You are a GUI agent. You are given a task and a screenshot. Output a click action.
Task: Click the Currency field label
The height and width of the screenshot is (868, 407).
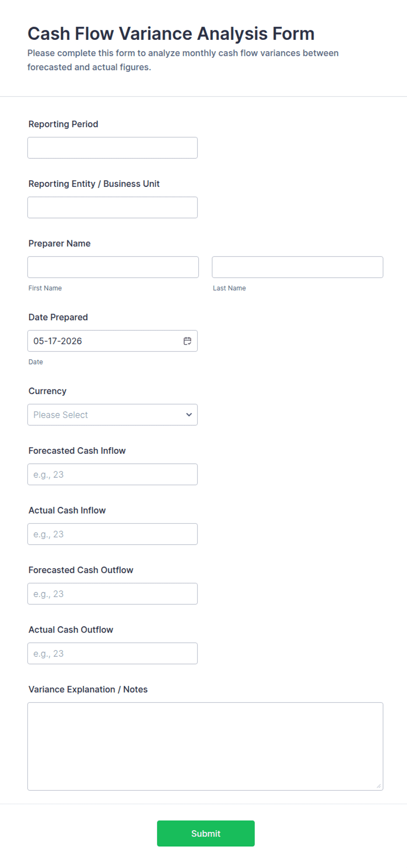tap(47, 391)
